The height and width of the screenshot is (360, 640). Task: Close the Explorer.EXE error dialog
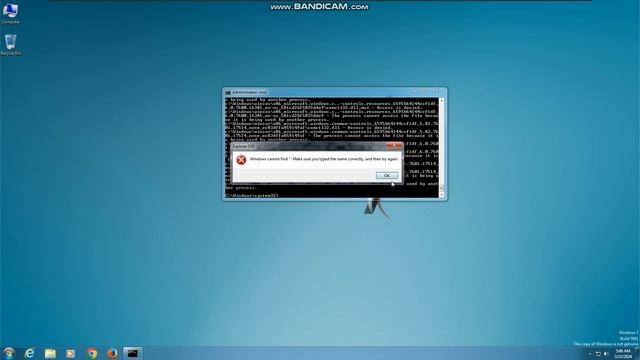[394, 146]
